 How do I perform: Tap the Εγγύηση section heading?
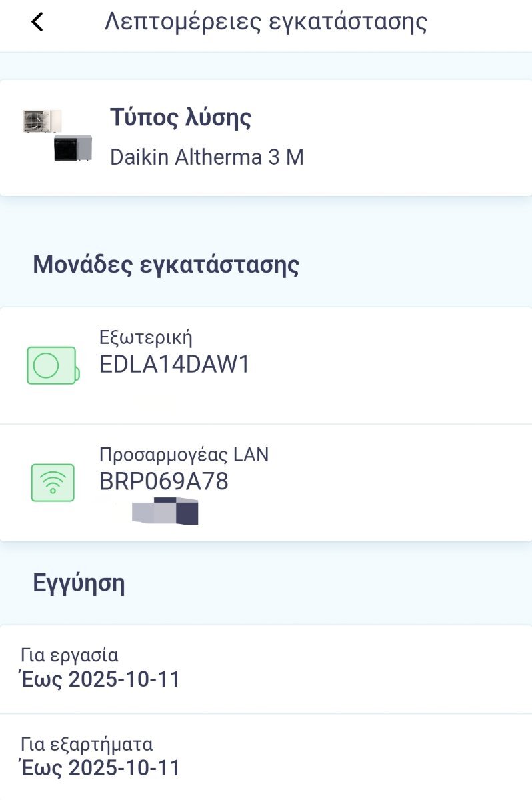click(x=79, y=583)
